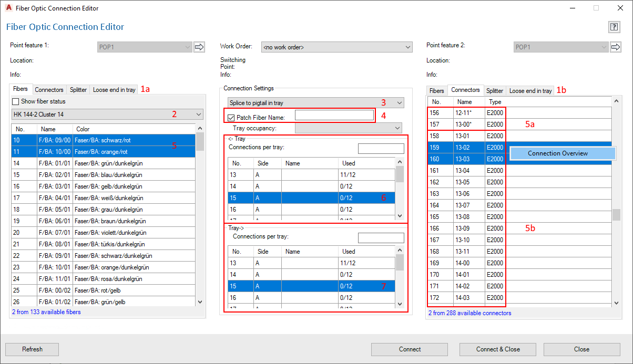Viewport: 633px width, 364px height.
Task: Select tray 16 row in '<- Tray' table
Action: [x=311, y=209]
